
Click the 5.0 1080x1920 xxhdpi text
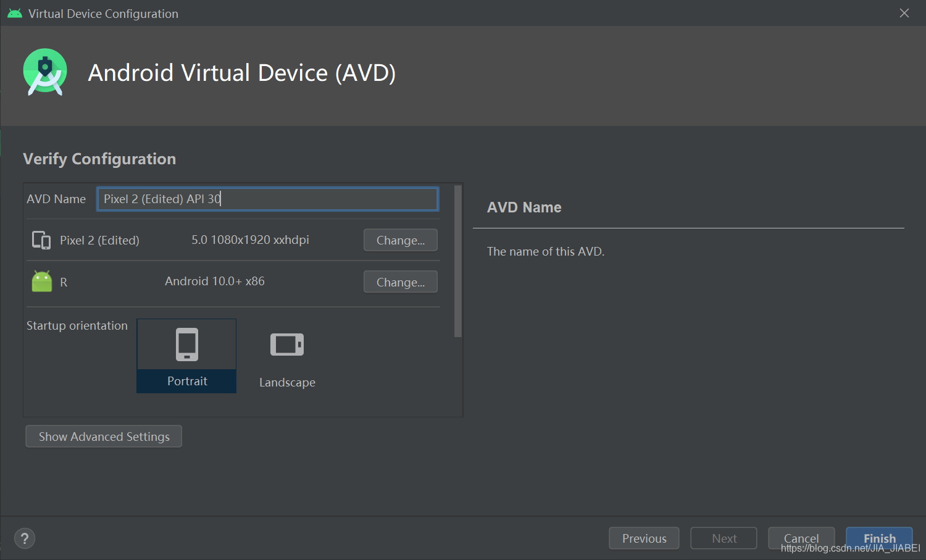(x=250, y=240)
